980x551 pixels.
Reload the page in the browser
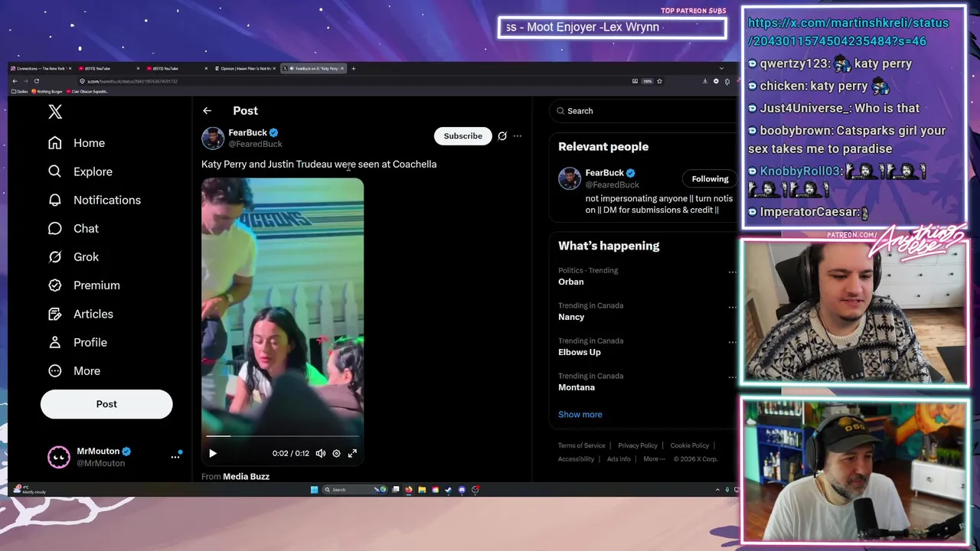click(x=36, y=81)
